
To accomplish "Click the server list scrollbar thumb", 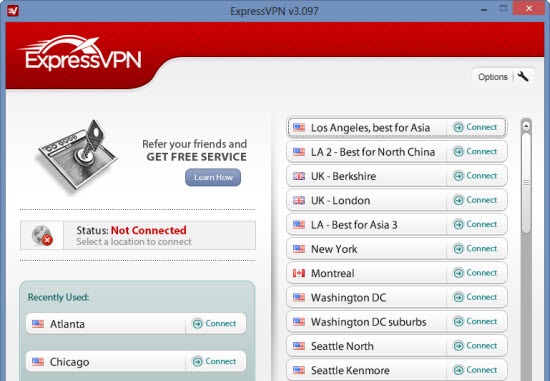I will pos(526,182).
